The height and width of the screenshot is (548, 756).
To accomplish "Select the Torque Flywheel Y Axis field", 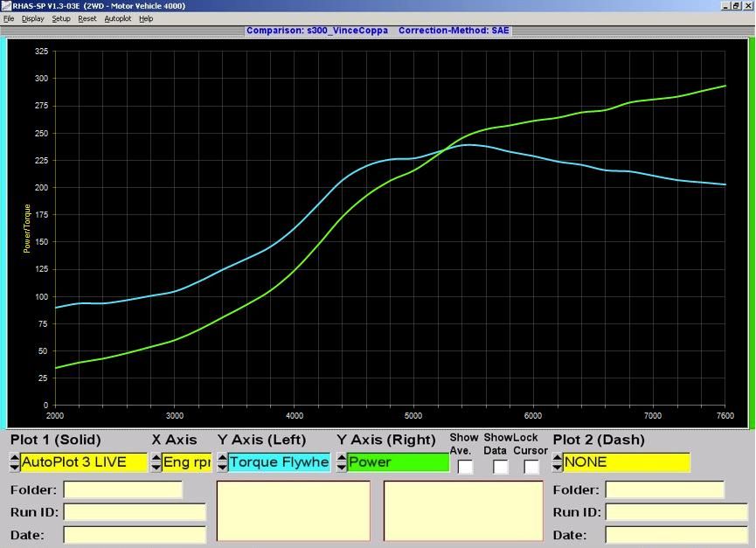I will 280,462.
